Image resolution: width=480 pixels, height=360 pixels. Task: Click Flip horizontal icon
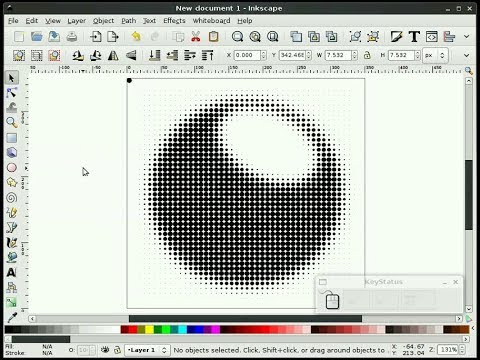[113, 55]
